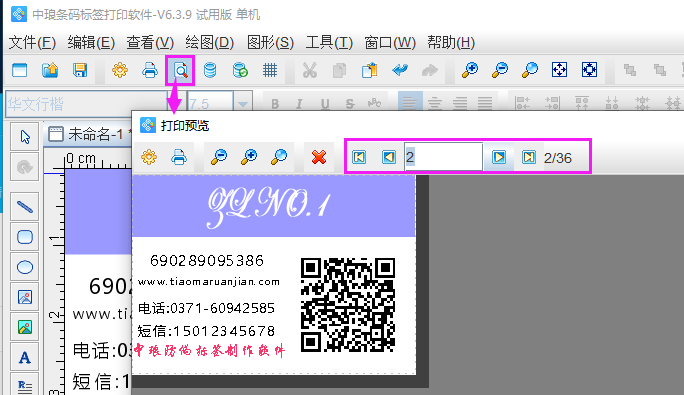Toggle underline text formatting
The width and height of the screenshot is (684, 395).
(325, 104)
